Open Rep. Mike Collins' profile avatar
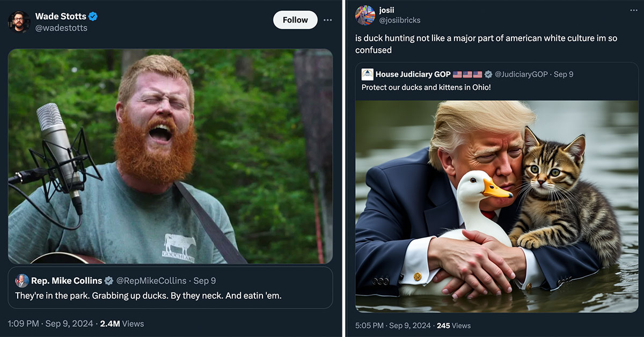The image size is (644, 337). [x=21, y=280]
